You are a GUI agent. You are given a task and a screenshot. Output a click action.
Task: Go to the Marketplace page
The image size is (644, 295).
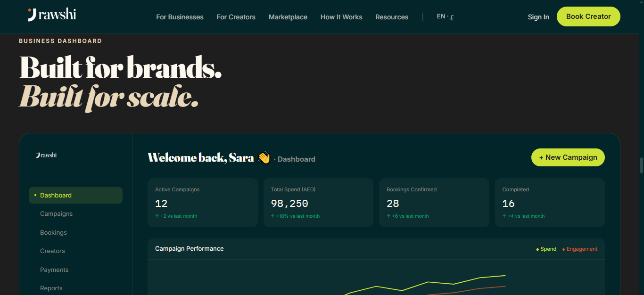288,17
